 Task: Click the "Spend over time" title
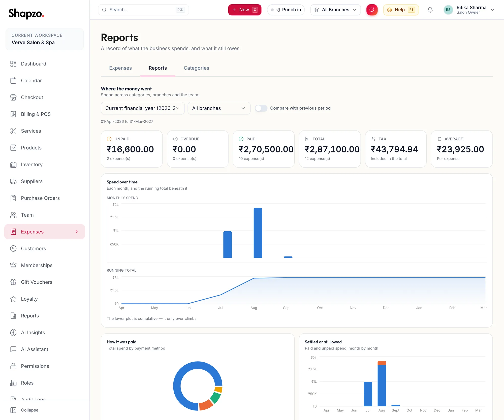tap(122, 182)
